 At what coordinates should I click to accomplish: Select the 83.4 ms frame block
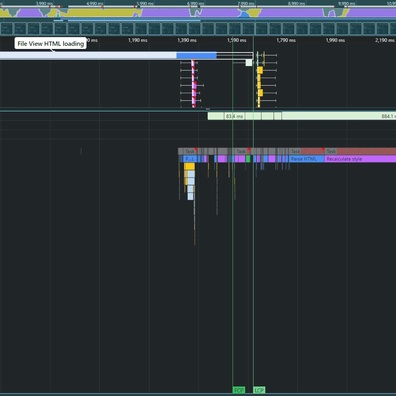point(235,116)
